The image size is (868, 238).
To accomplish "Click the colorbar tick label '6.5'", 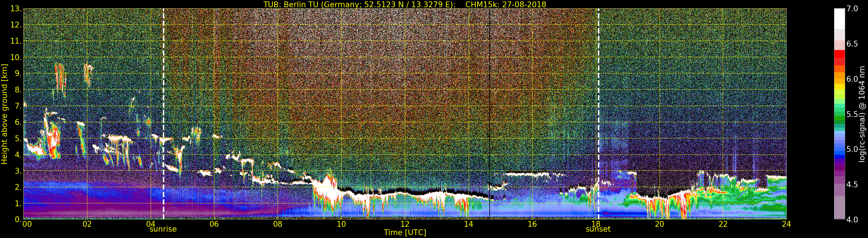I will [x=852, y=44].
